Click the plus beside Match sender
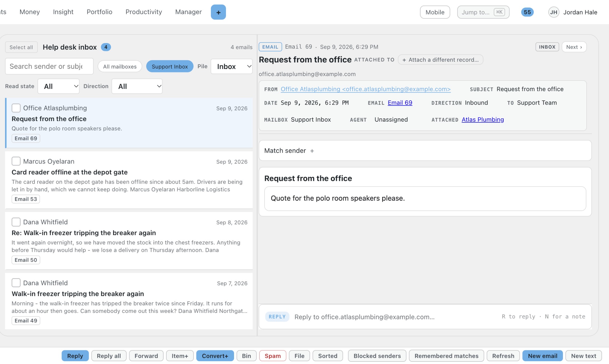 point(312,151)
